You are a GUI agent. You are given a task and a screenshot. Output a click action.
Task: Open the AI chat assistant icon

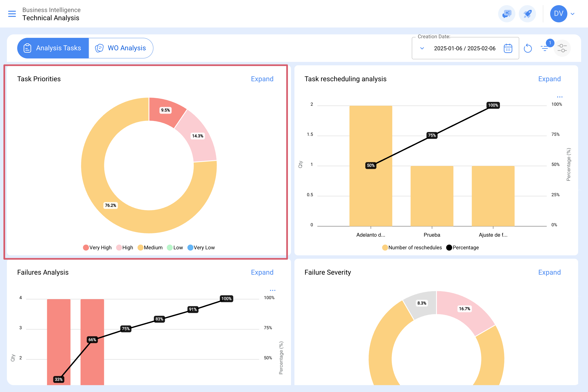507,14
